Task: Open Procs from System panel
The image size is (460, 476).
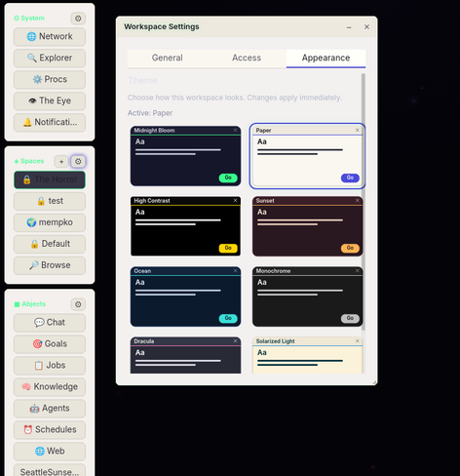Action: coord(50,79)
